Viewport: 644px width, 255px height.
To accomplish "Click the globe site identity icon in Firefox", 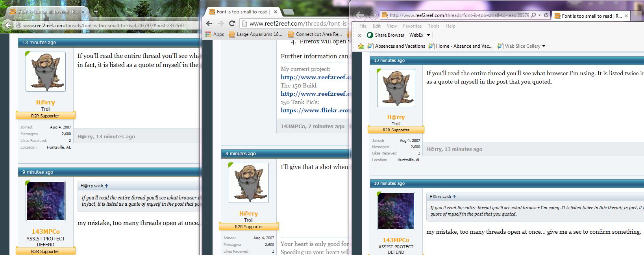I will click(19, 26).
